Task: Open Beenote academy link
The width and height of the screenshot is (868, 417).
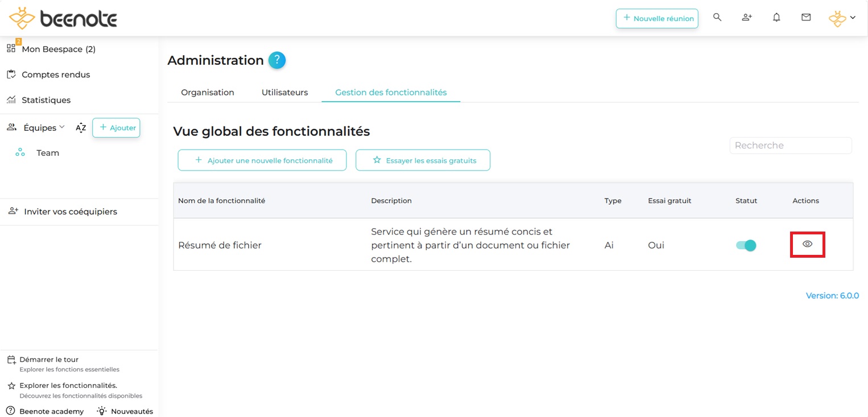Action: [x=51, y=411]
